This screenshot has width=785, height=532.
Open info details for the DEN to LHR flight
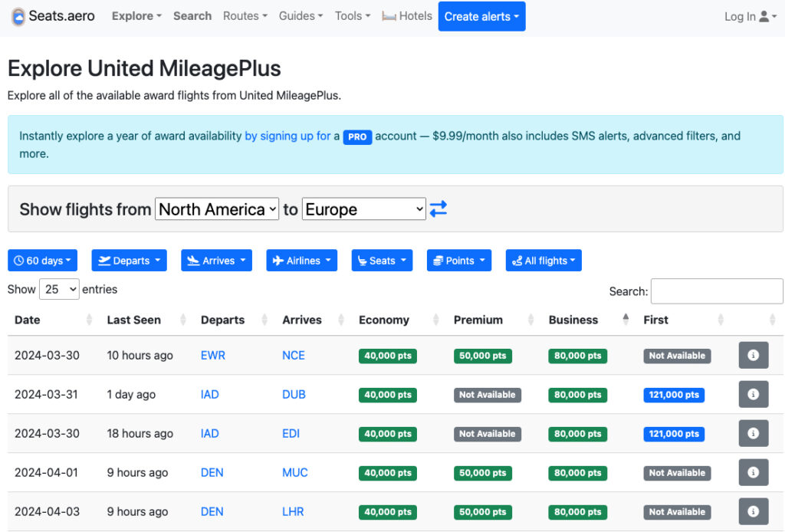pos(753,511)
